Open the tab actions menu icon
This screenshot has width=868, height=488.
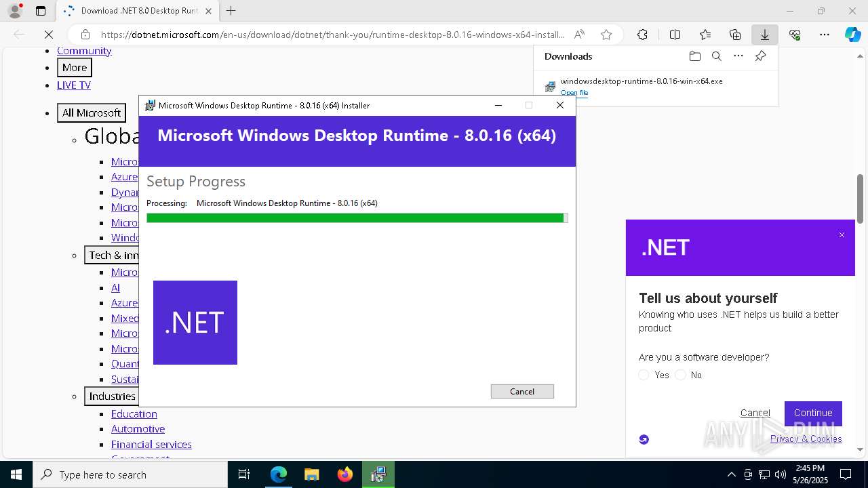click(x=41, y=11)
